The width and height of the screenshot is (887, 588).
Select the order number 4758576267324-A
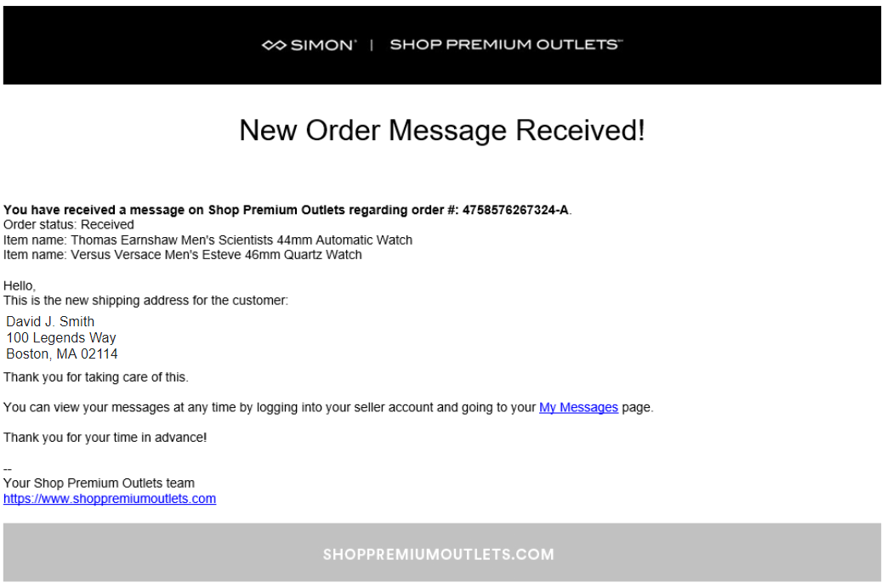coord(515,210)
